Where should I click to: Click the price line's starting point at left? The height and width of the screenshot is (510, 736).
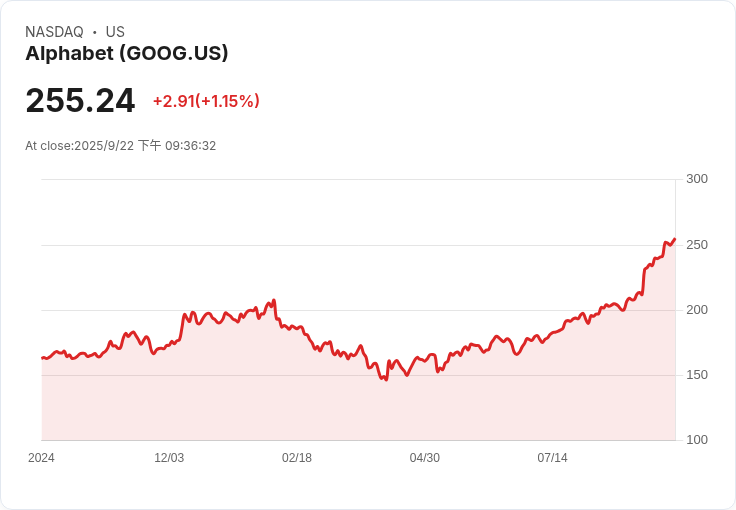[42, 357]
